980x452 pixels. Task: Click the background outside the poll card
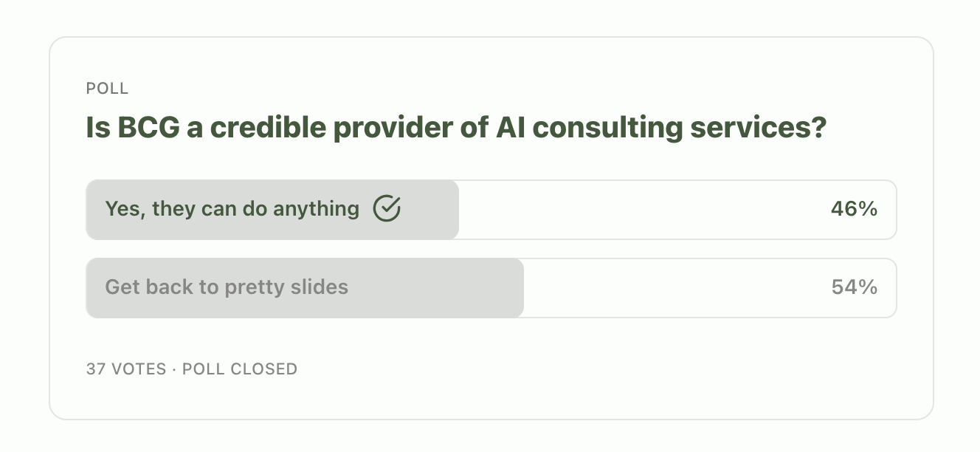(x=22, y=222)
